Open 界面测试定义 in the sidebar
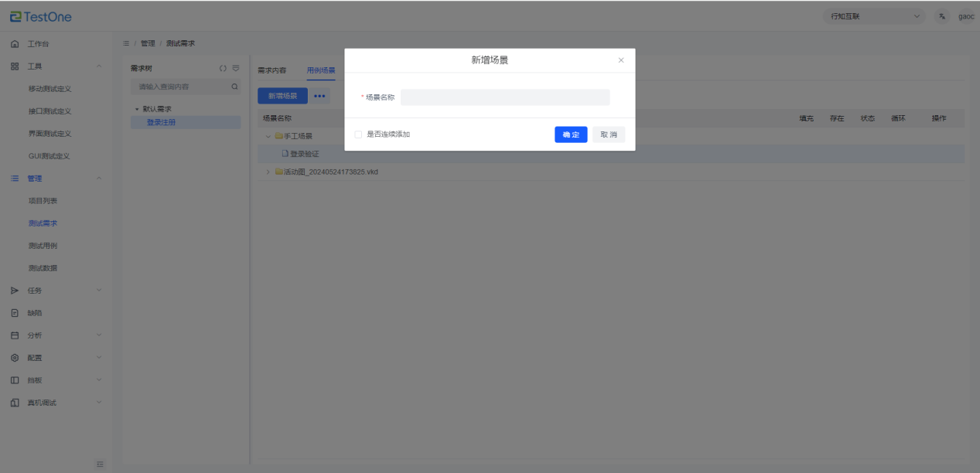The width and height of the screenshot is (980, 473). pos(50,134)
